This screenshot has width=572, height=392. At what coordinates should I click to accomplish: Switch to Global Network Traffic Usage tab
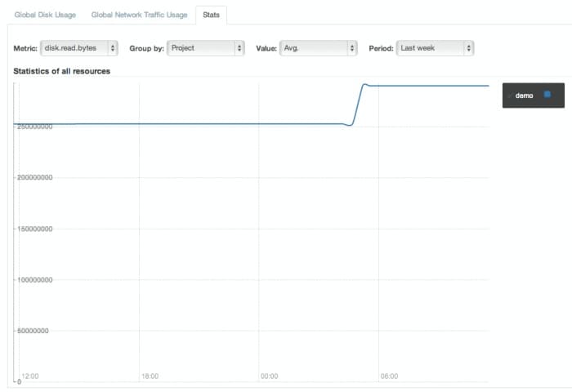(139, 15)
